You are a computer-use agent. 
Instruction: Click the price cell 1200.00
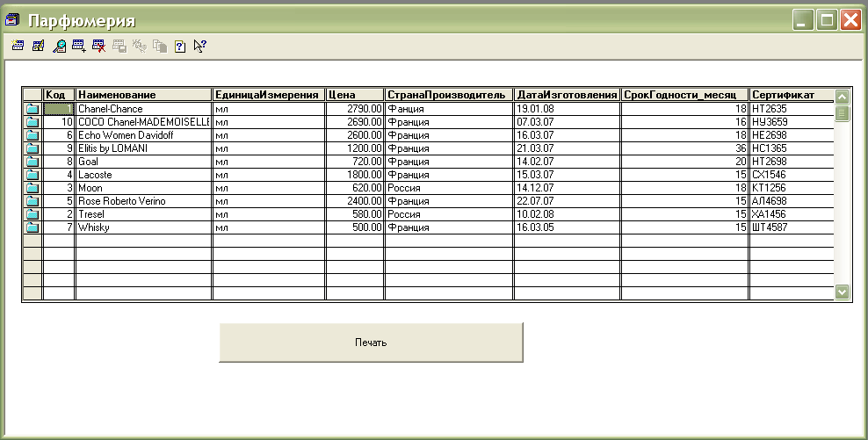coord(355,148)
